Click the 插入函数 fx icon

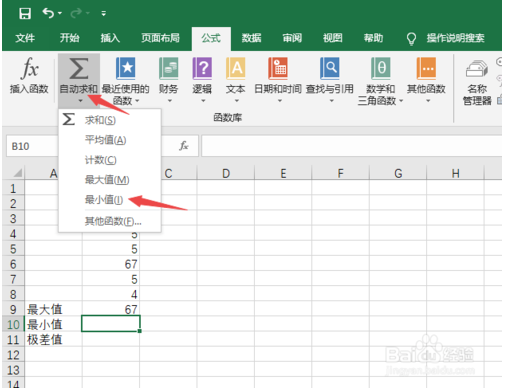[30, 68]
